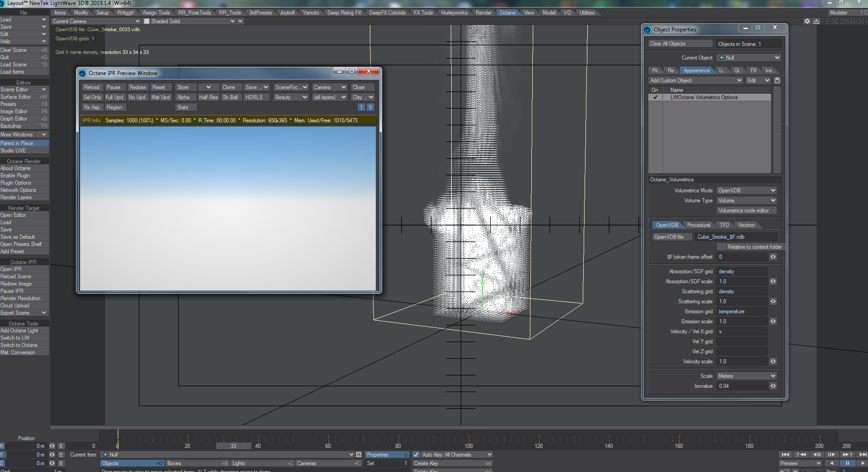868x472 pixels.
Task: Open Camera dropdown in IPR window
Action: point(330,87)
